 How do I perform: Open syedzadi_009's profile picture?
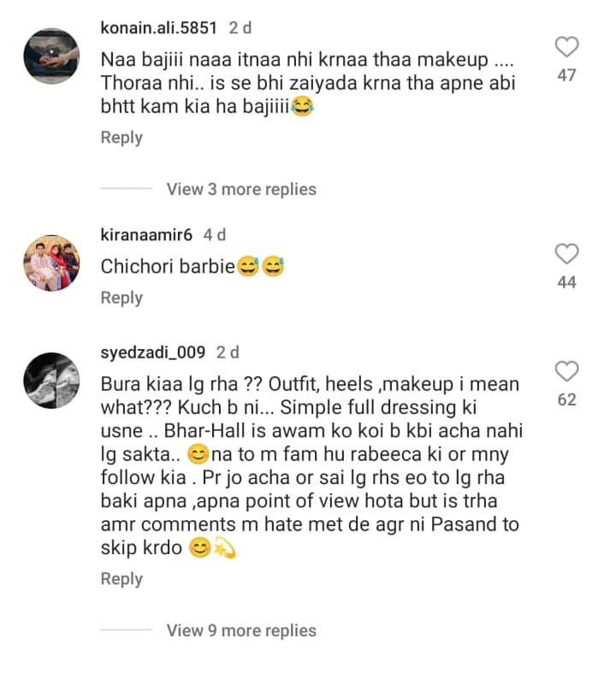click(51, 381)
